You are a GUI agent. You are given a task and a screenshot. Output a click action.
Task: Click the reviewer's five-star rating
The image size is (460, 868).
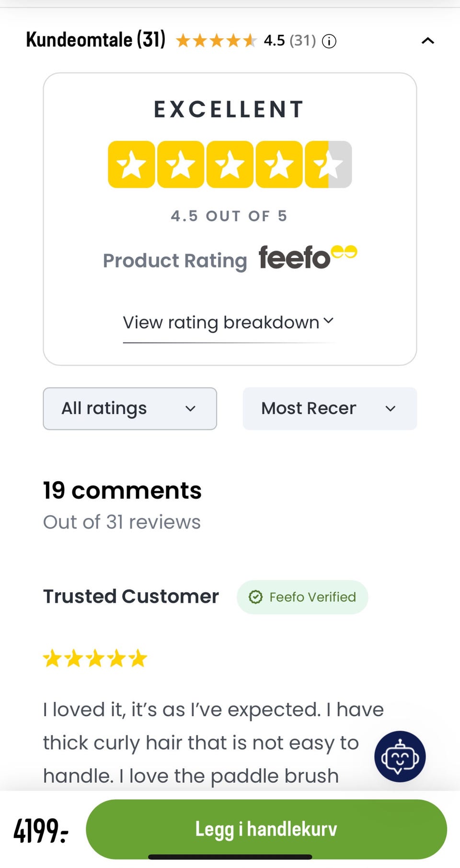95,658
